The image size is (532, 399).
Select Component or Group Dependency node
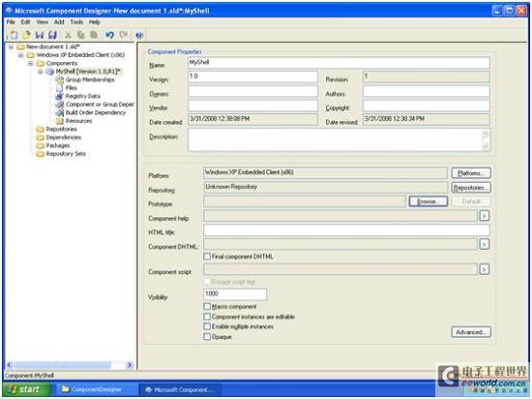point(100,105)
